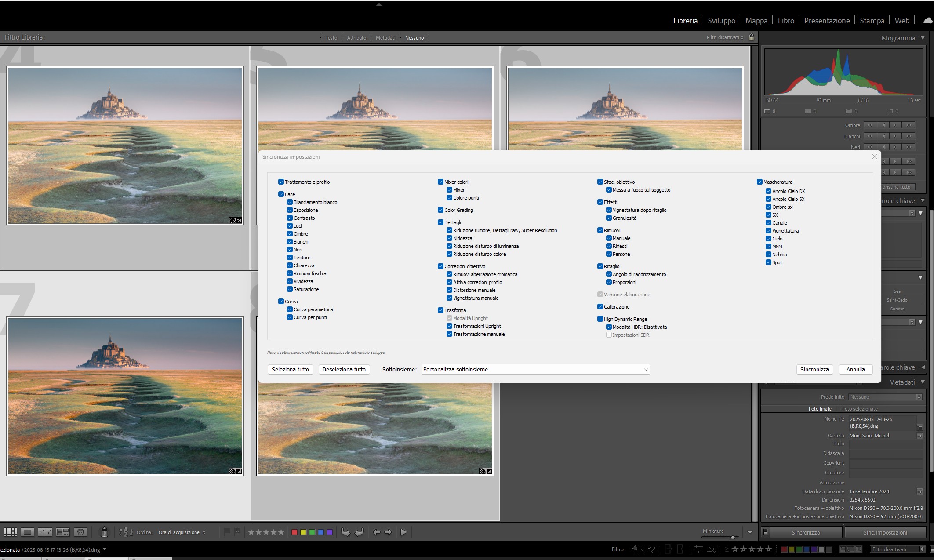934x560 pixels.
Task: Open Ordina sort order dropdown
Action: (182, 532)
